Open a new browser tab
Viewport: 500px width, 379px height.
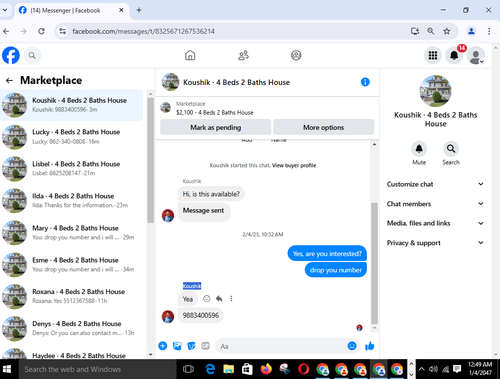pyautogui.click(x=139, y=10)
